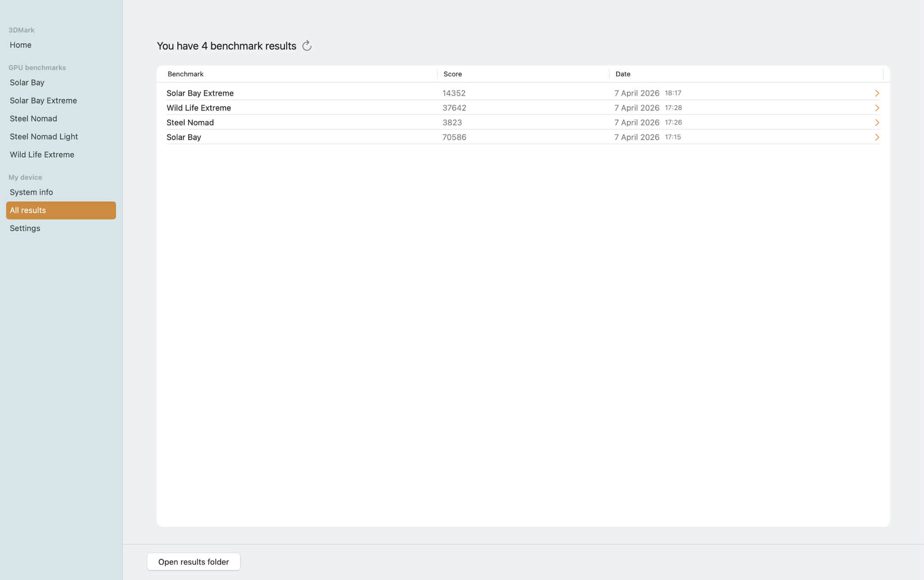
Task: Select the Steel Nomad result row name
Action: tap(190, 122)
